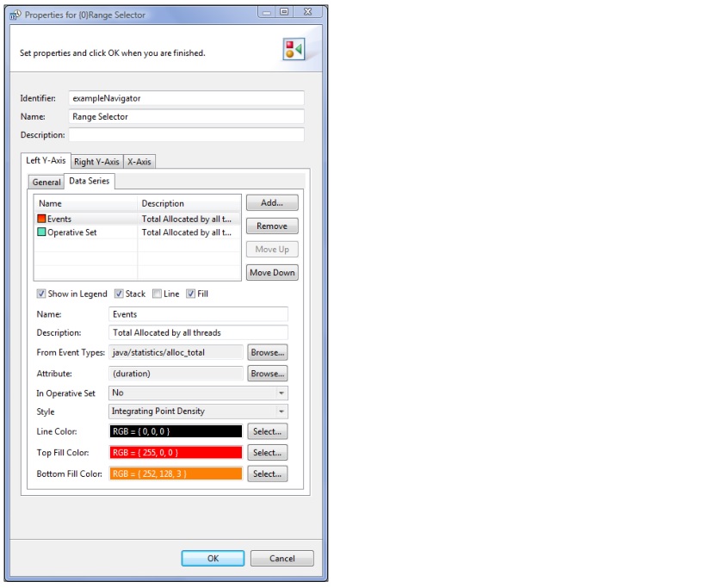Open the In Operative Set dropdown
This screenshot has width=705, height=588.
(198, 393)
